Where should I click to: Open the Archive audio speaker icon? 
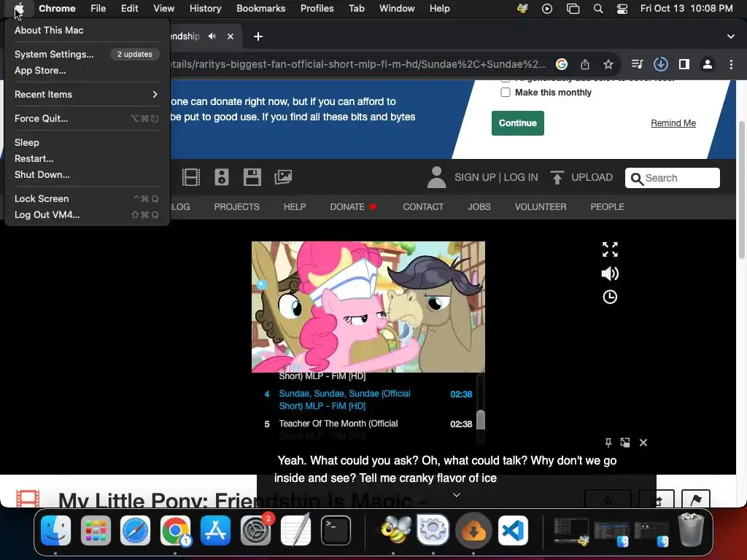[x=222, y=177]
